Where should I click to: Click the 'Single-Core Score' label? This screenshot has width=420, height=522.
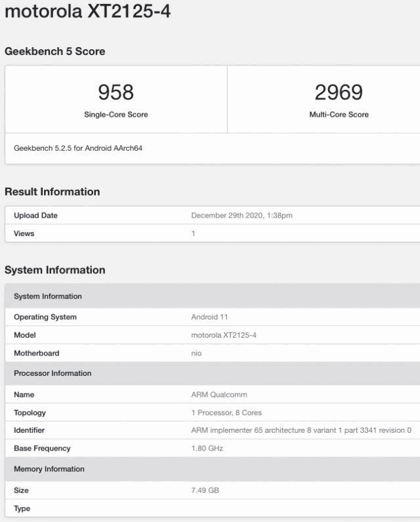coord(116,115)
